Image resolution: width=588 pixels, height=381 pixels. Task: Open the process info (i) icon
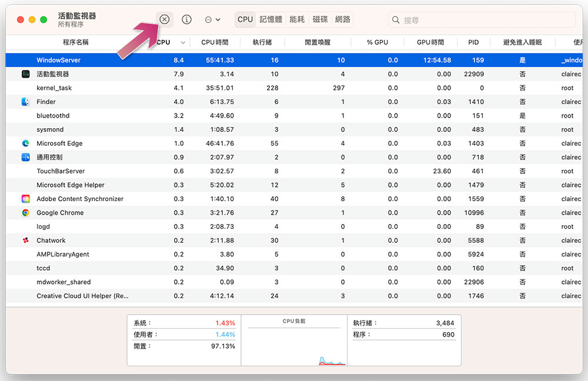tap(186, 19)
